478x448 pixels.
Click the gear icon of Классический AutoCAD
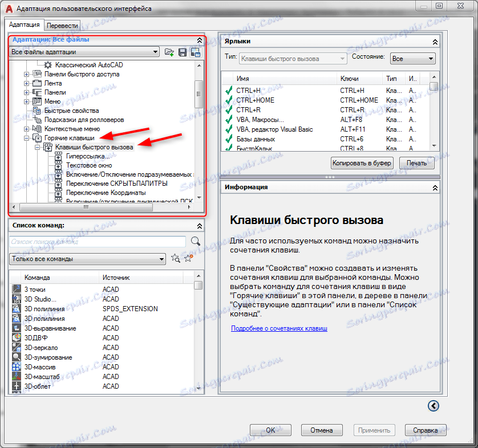coord(48,65)
